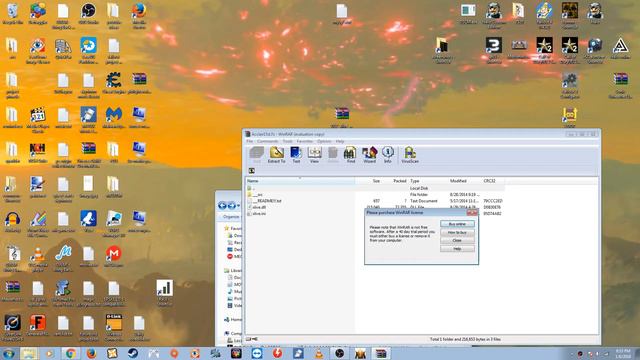This screenshot has width=640, height=360.
Task: Open Google Chrome from the taskbar
Action: (x=70, y=353)
